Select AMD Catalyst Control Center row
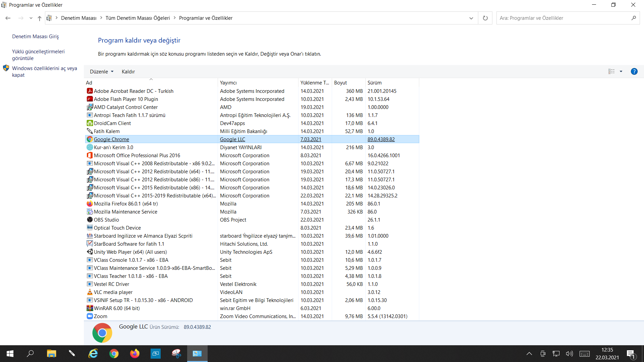 point(252,107)
